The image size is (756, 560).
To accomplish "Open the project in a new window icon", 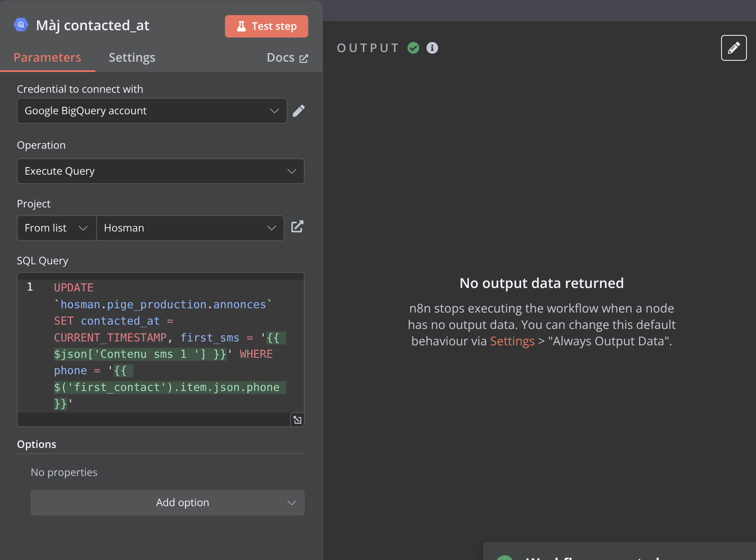I will point(297,227).
